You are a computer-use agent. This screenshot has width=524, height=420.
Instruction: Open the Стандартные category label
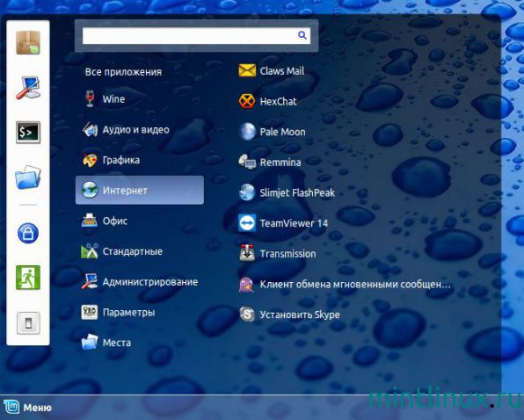click(x=133, y=251)
